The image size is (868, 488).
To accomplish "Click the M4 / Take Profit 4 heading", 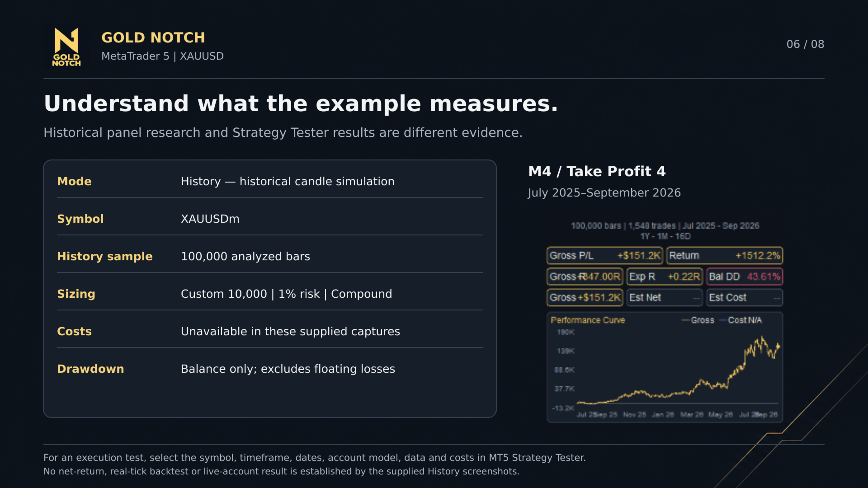I will [597, 171].
